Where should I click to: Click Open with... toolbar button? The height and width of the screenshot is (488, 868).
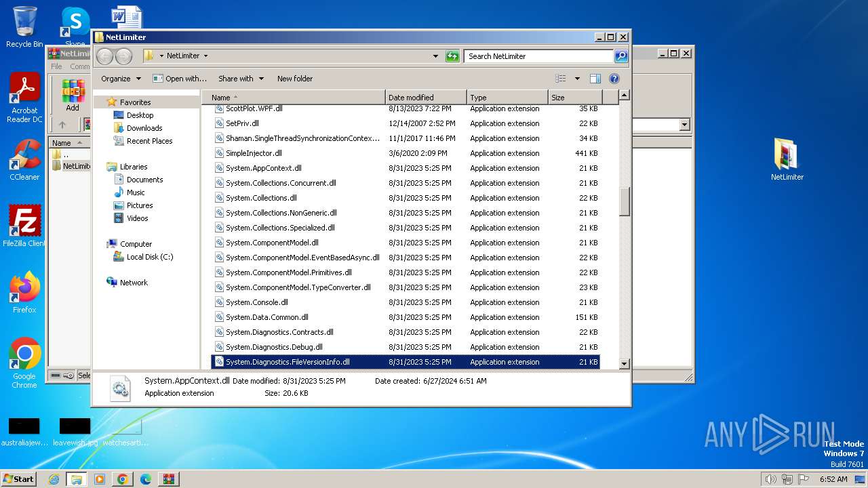(180, 79)
